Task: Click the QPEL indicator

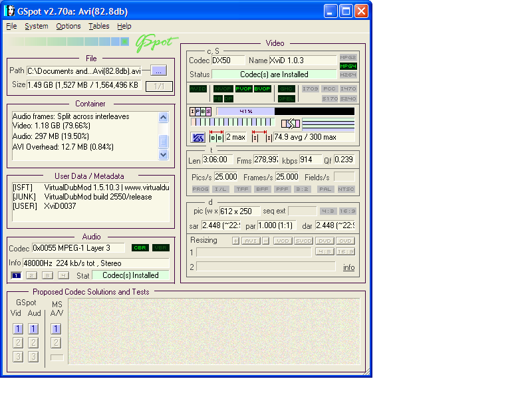Action: click(x=287, y=98)
